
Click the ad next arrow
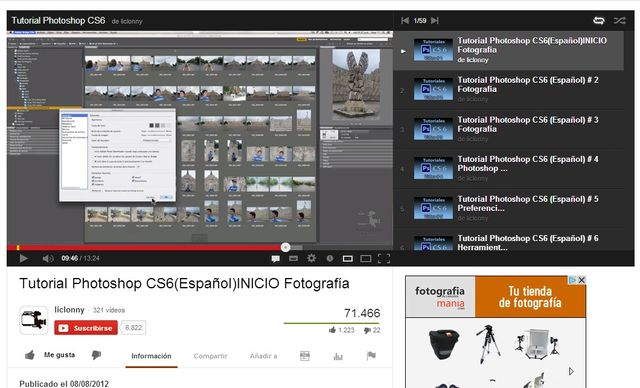(571, 371)
